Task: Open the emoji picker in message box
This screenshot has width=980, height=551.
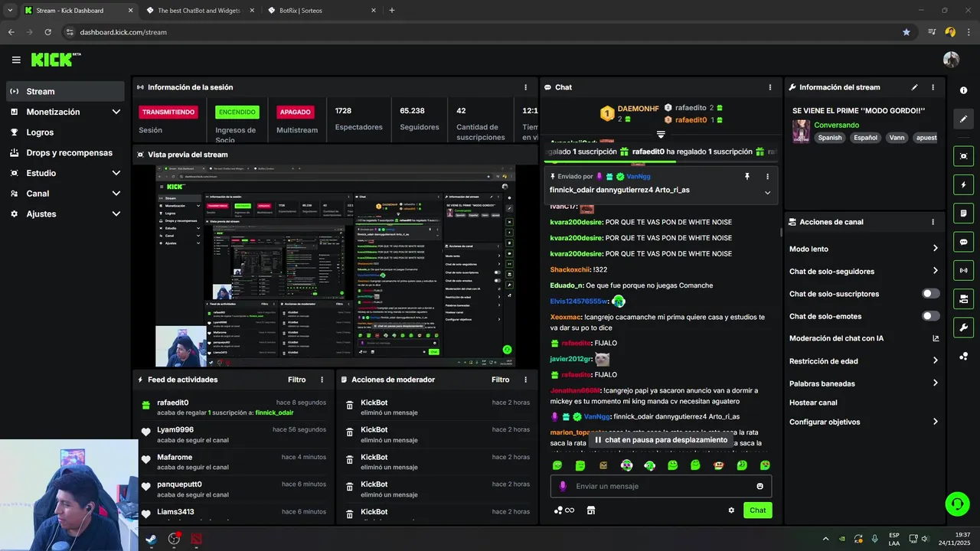Action: click(x=759, y=486)
